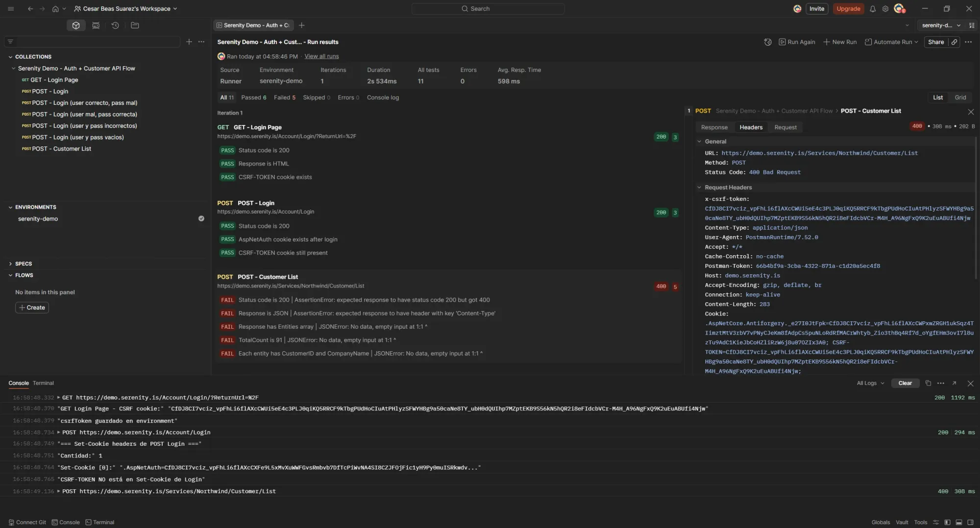
Task: Click the maximize console panel icon
Action: [x=955, y=383]
